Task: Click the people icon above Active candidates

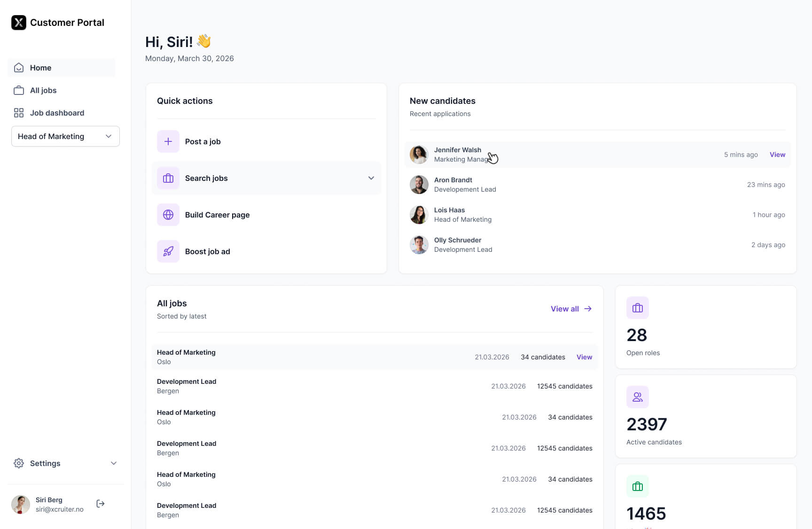Action: point(637,397)
